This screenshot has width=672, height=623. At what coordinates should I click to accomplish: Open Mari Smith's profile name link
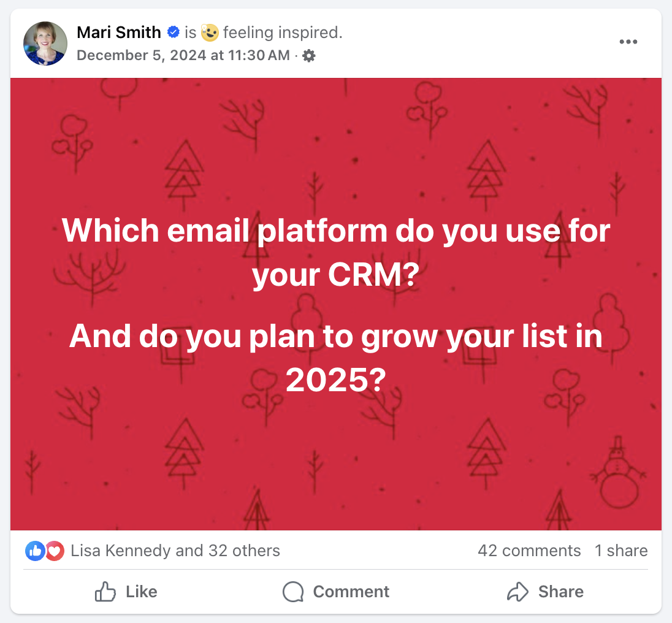click(119, 32)
